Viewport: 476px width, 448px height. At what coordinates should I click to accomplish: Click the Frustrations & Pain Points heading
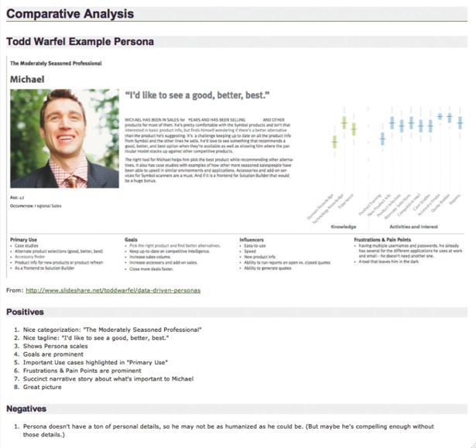pos(382,240)
